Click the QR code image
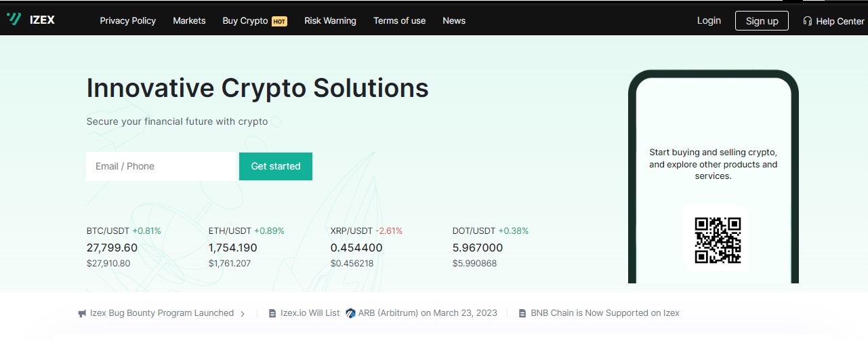Screen dimensions: 868x341 coord(718,240)
